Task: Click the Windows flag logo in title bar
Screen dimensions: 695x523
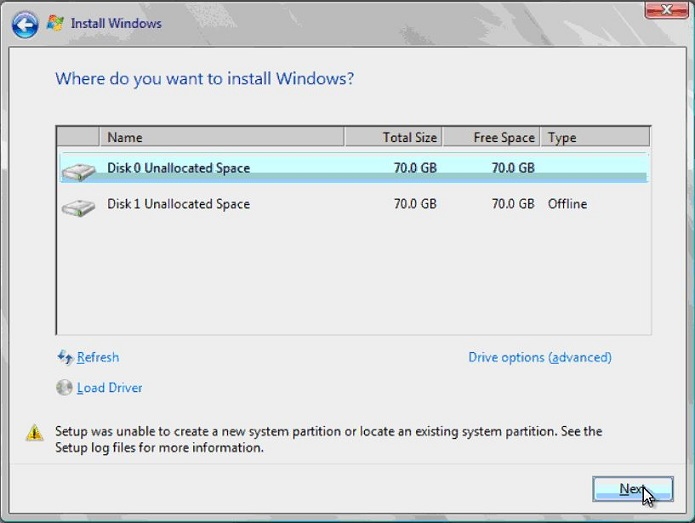Action: click(x=55, y=23)
